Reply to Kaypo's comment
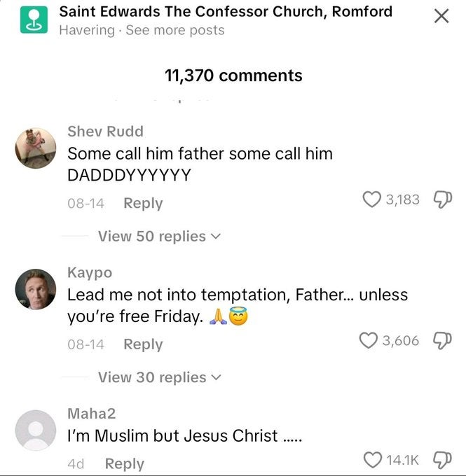The image size is (466, 476). (143, 344)
